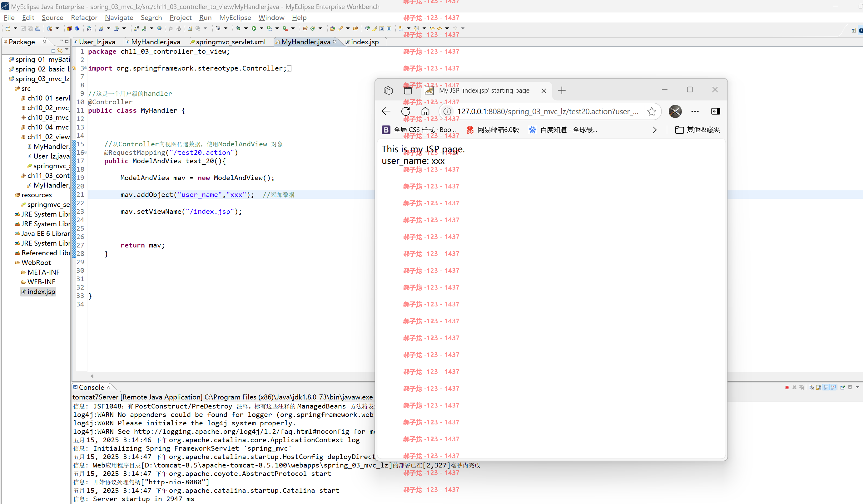This screenshot has height=504, width=863.
Task: Open 百度知道 bookmark in browser
Action: click(563, 130)
